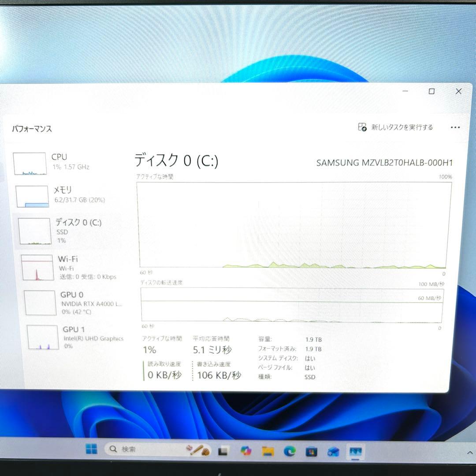Open the more options (...) menu
The height and width of the screenshot is (476, 476).
coord(455,127)
